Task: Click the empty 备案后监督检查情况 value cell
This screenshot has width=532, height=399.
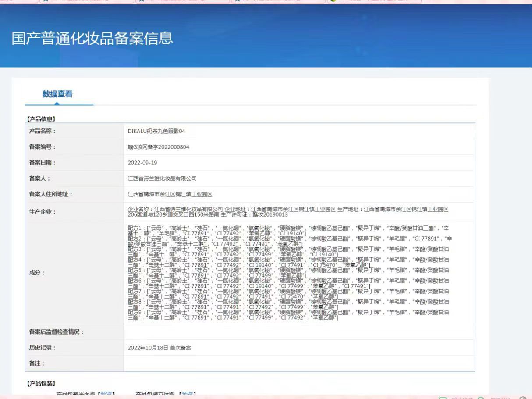Action: [299, 332]
